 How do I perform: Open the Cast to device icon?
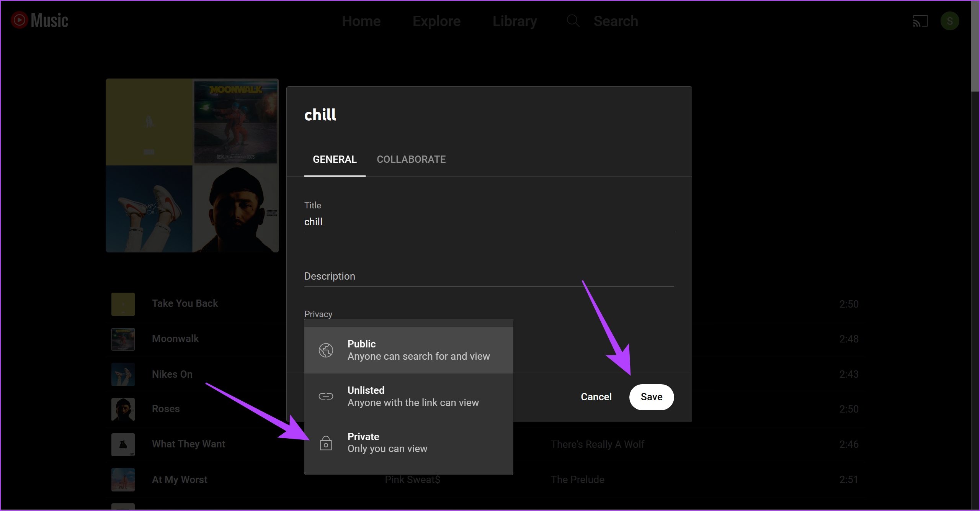tap(920, 21)
